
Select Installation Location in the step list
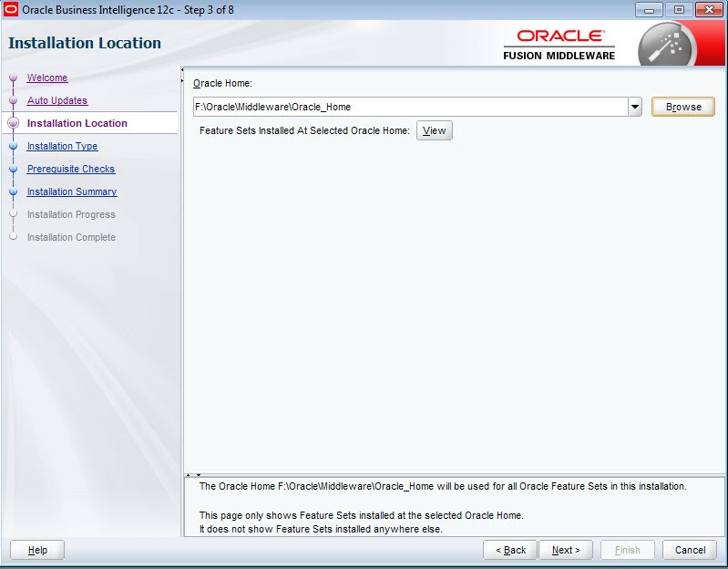tap(77, 123)
